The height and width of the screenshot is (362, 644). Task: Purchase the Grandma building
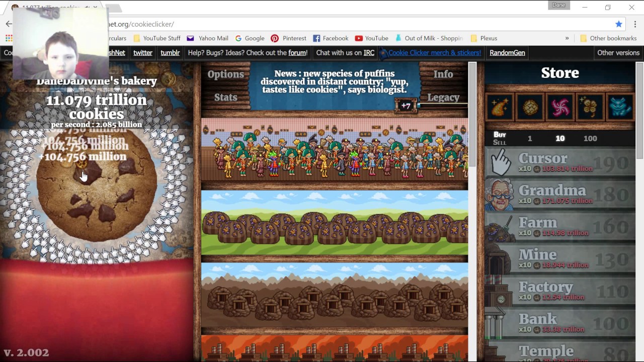point(560,195)
